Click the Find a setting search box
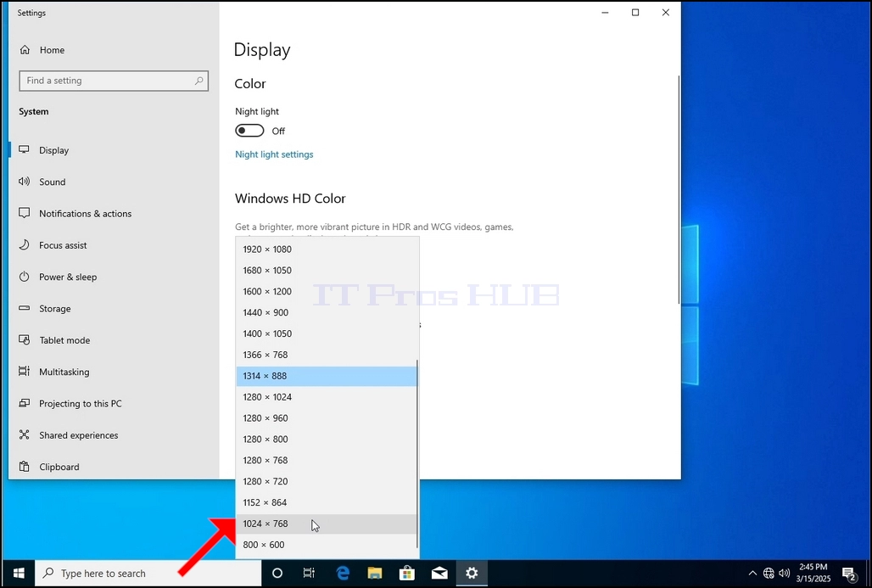 114,81
